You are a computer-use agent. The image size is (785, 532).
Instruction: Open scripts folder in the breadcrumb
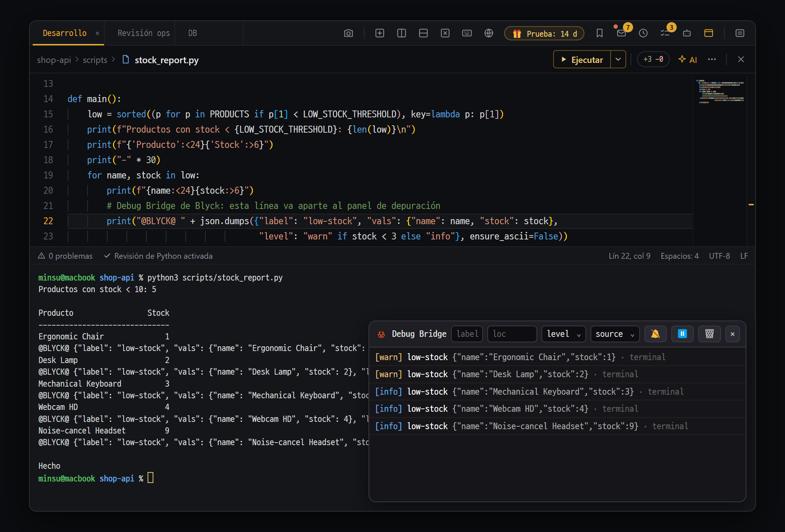95,60
